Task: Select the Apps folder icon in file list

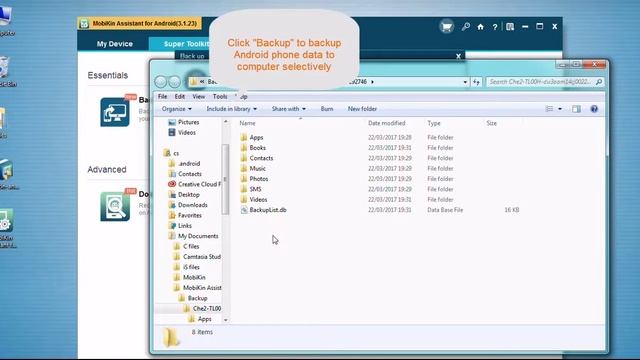Action: point(244,137)
